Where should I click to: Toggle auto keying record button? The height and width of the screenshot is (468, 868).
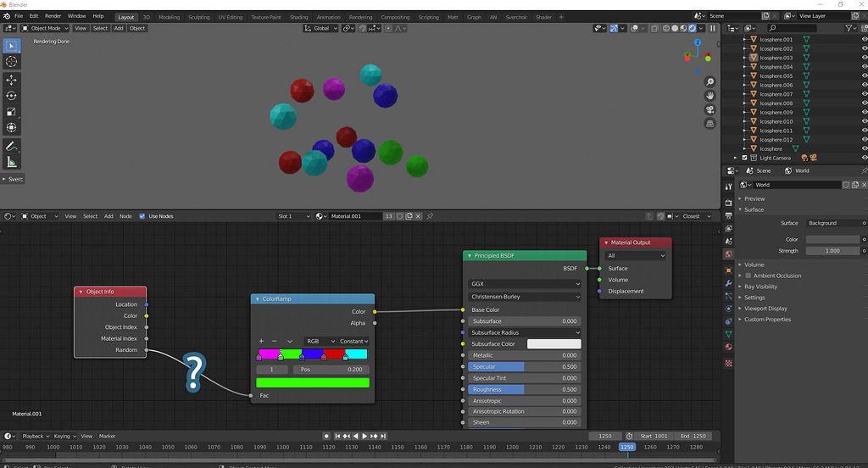[x=326, y=436]
